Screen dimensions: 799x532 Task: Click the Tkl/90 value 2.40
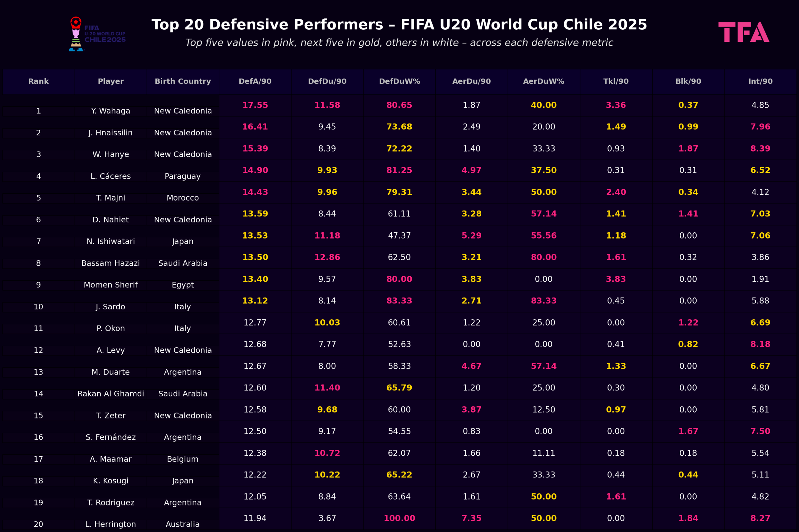click(615, 192)
